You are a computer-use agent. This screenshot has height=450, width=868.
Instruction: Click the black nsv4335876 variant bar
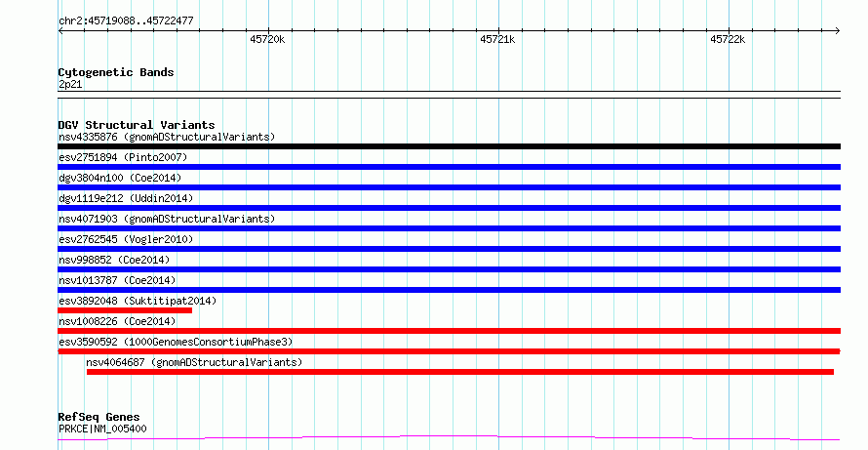coord(449,146)
